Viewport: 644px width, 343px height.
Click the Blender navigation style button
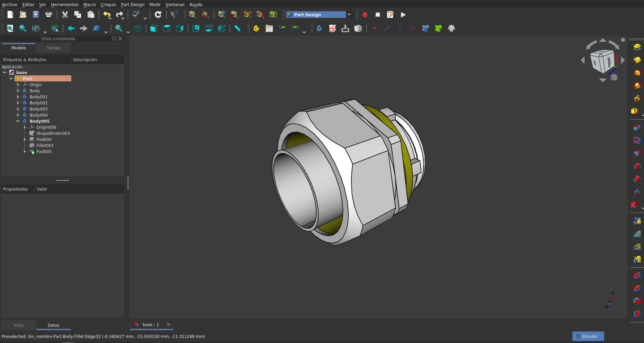coord(588,336)
